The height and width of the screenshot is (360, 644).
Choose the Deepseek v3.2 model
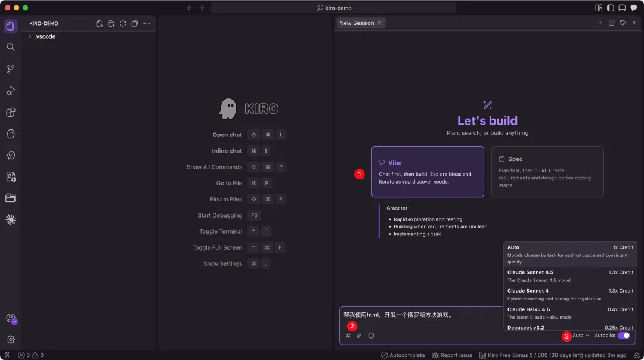point(570,327)
